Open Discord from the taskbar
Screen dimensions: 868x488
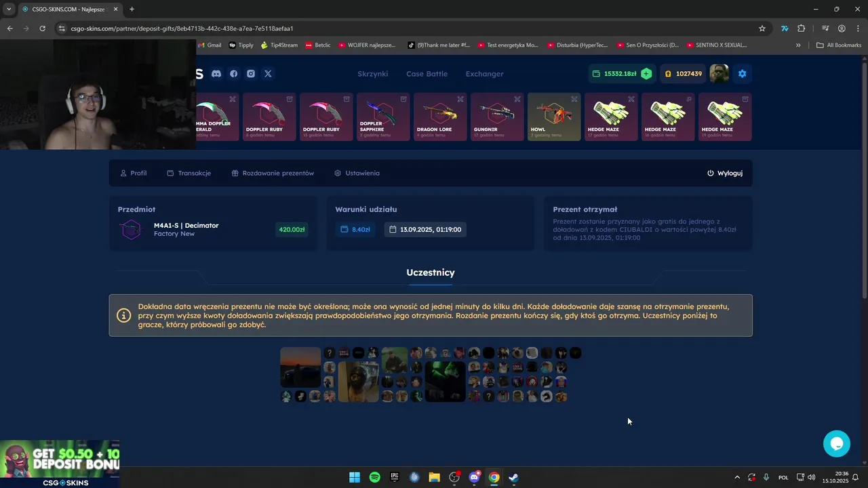pos(474,477)
